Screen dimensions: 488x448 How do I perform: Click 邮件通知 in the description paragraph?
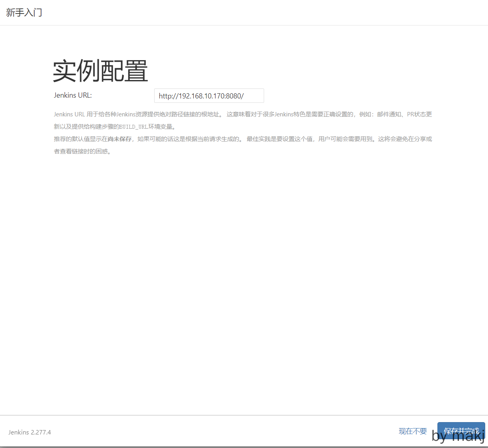click(389, 114)
